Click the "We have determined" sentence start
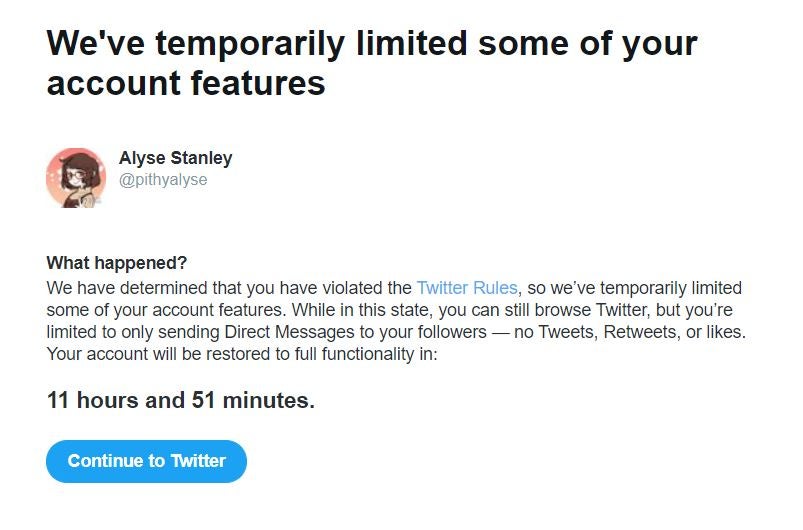This screenshot has width=803, height=530. point(114,288)
